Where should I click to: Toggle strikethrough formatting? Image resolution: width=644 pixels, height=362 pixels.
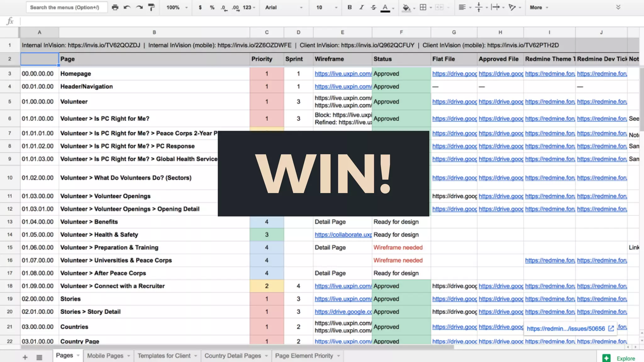pos(373,7)
